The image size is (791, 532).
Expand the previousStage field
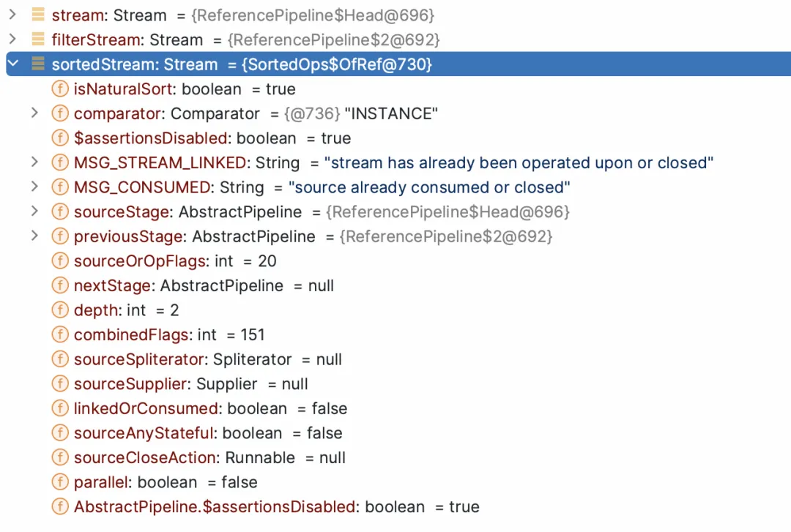[34, 236]
